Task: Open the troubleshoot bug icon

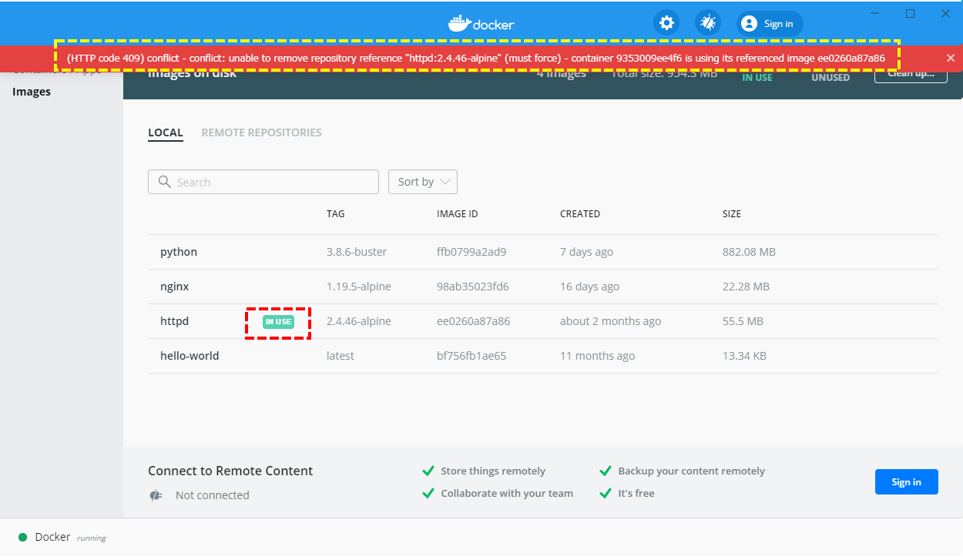Action: (x=707, y=23)
